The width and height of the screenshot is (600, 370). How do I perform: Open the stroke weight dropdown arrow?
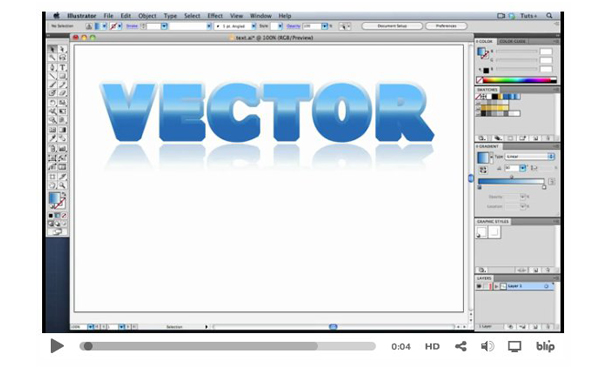(164, 26)
